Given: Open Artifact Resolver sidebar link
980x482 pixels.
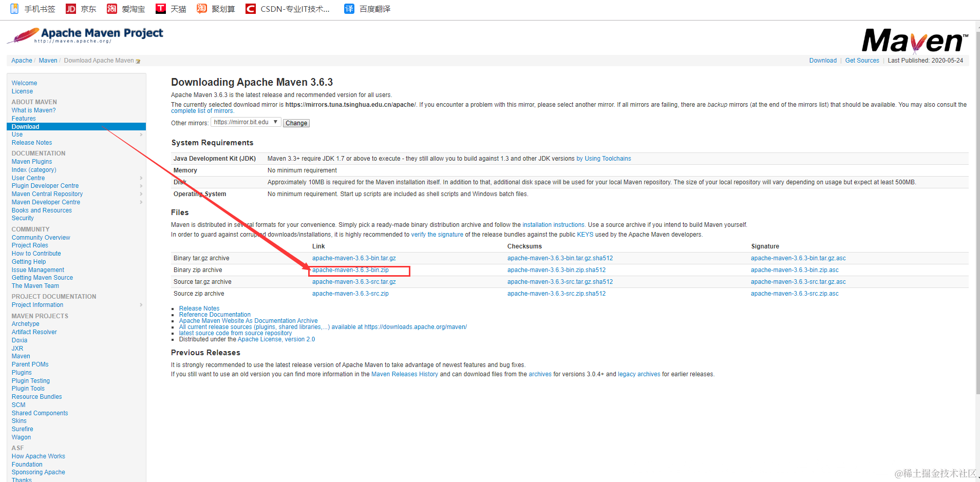Looking at the screenshot, I should [34, 332].
